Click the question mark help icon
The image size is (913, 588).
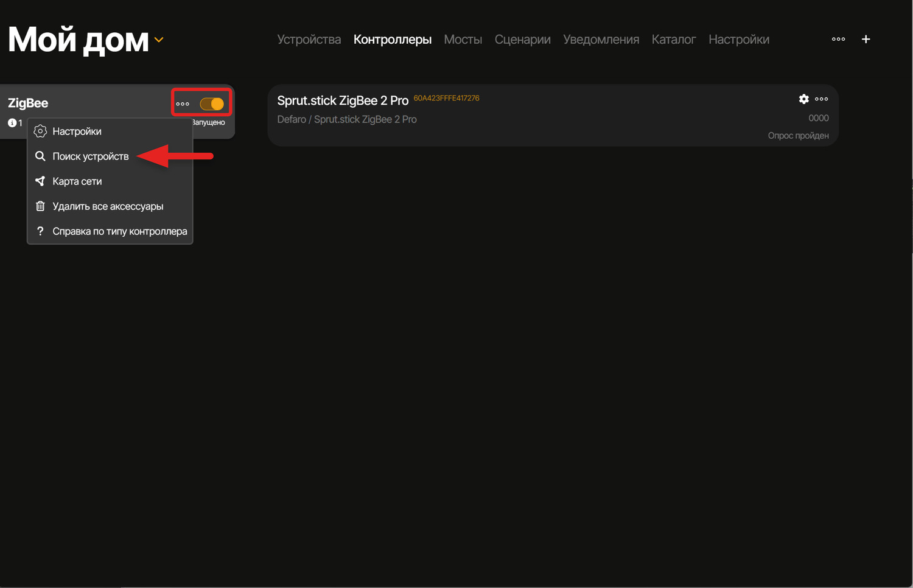(40, 231)
